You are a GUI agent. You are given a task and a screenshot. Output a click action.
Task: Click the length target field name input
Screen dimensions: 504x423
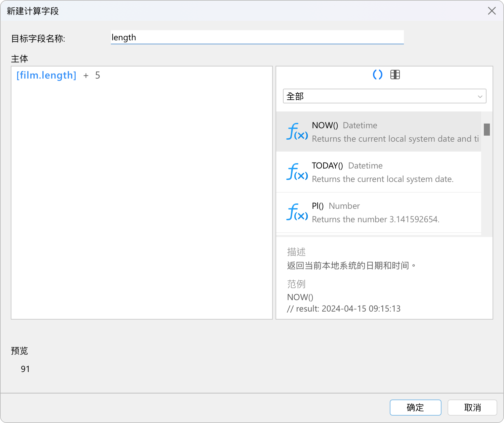pos(257,37)
